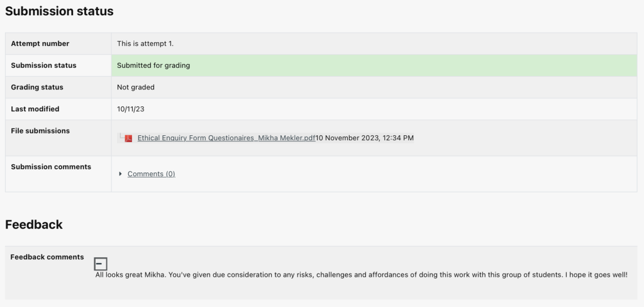Select the Grading status row label

coord(37,87)
